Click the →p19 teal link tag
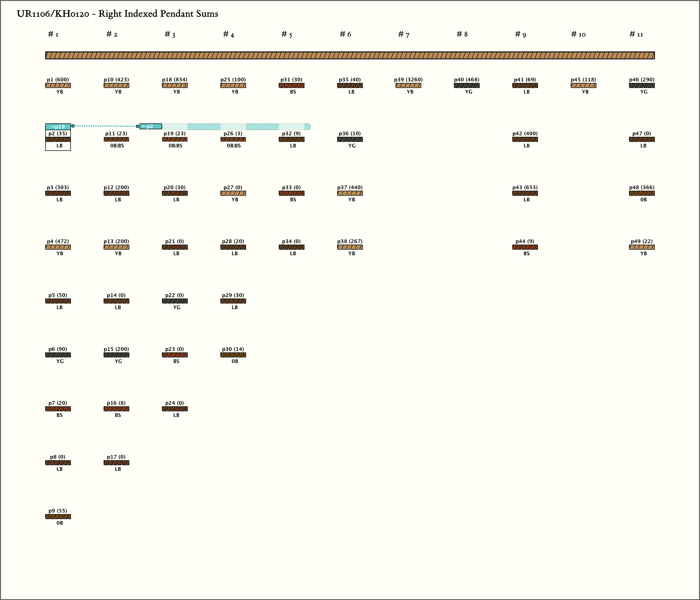The height and width of the screenshot is (600, 700). 58,127
